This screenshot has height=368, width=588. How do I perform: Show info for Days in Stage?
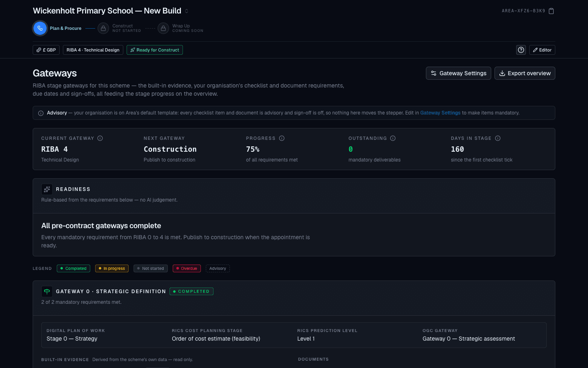(498, 138)
